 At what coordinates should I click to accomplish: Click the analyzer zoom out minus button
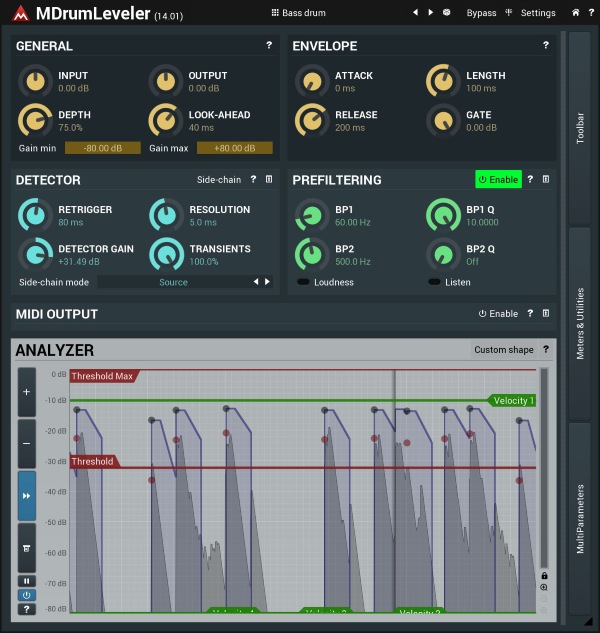[26, 443]
